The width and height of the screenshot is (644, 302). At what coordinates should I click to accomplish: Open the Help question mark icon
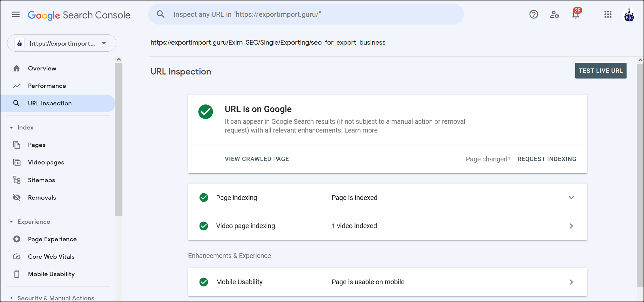click(534, 14)
